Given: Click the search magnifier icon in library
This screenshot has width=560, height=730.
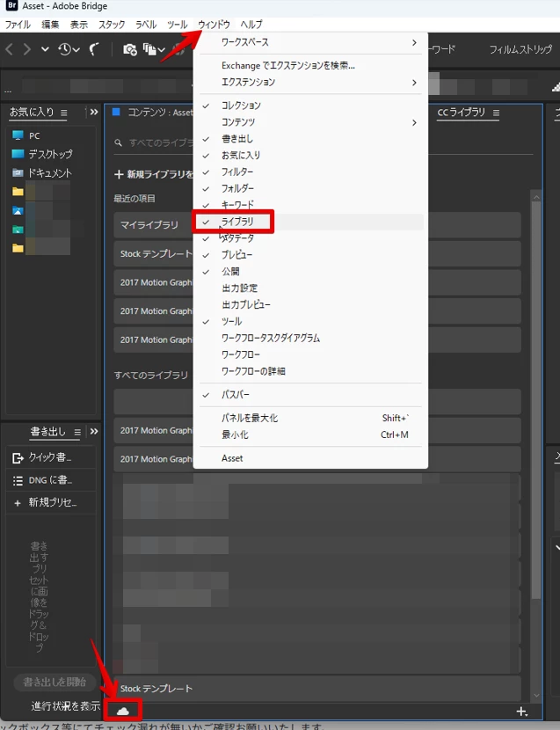Looking at the screenshot, I should pyautogui.click(x=118, y=142).
